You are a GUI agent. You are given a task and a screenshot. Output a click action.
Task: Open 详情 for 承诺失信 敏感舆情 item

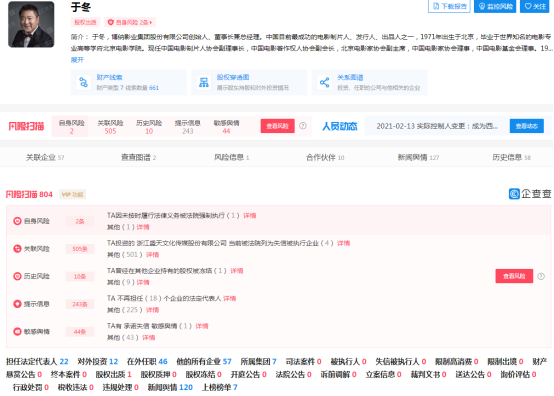[202, 326]
